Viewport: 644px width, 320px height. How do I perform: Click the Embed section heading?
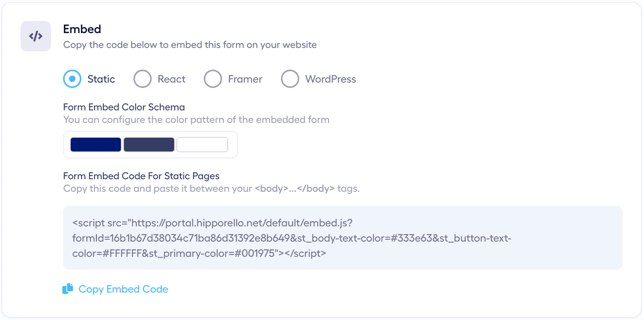[82, 29]
